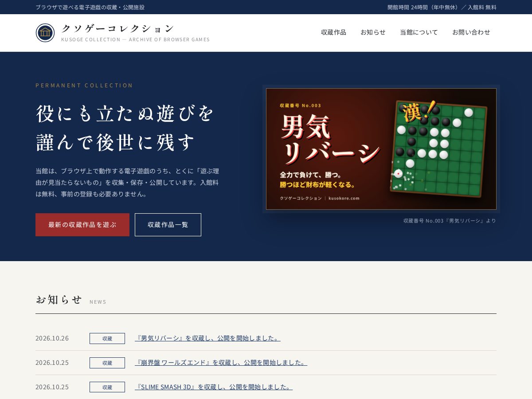The width and height of the screenshot is (532, 399).
Task: Click the caption 収蔵番号 No.003『男気リバーシ』より
Action: click(x=450, y=221)
